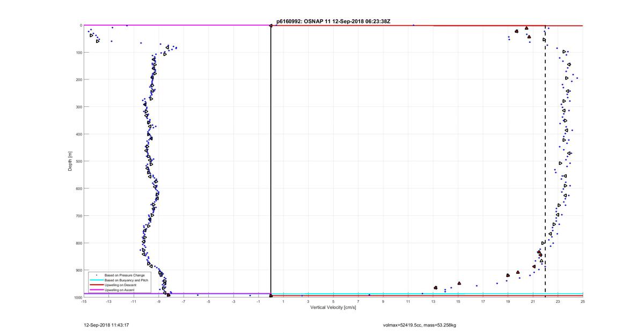Image resolution: width=644 pixels, height=334 pixels.
Task: Click depth tick label '400'
Action: [x=79, y=134]
